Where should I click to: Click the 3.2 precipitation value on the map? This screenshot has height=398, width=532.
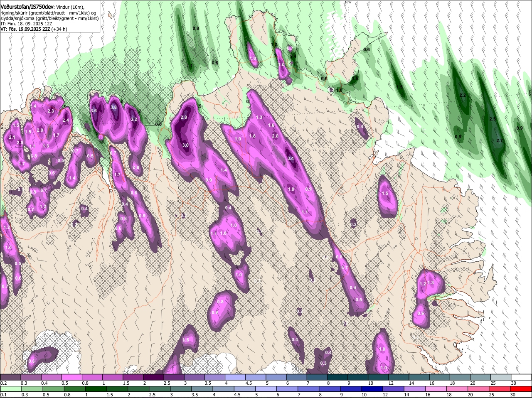click(x=134, y=119)
